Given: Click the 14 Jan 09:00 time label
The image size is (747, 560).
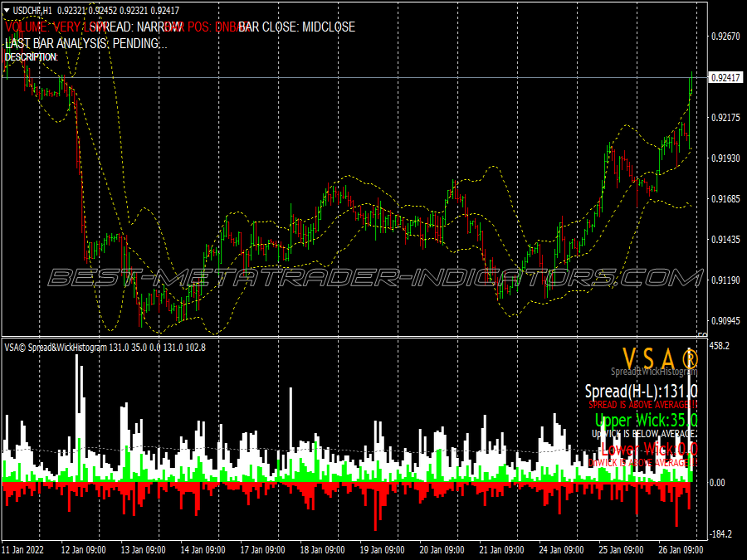Looking at the screenshot, I should [x=203, y=549].
